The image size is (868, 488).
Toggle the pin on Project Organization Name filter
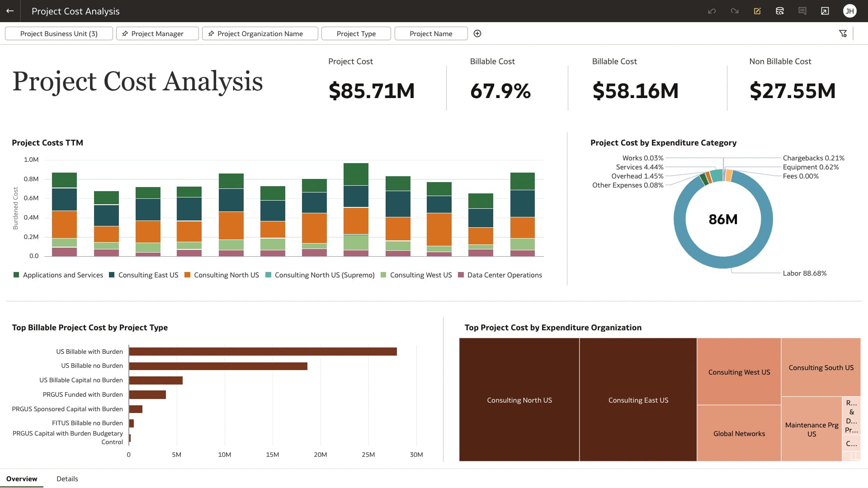(211, 33)
